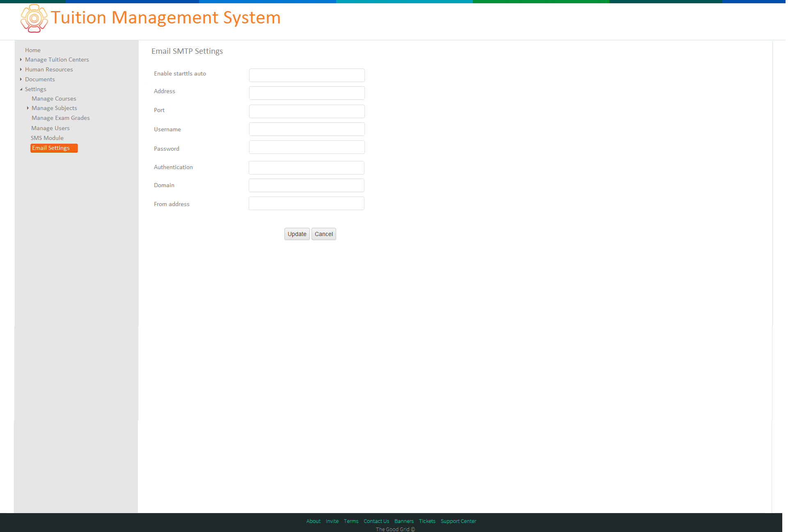Open SMS Module settings
788x532 pixels.
pos(47,138)
